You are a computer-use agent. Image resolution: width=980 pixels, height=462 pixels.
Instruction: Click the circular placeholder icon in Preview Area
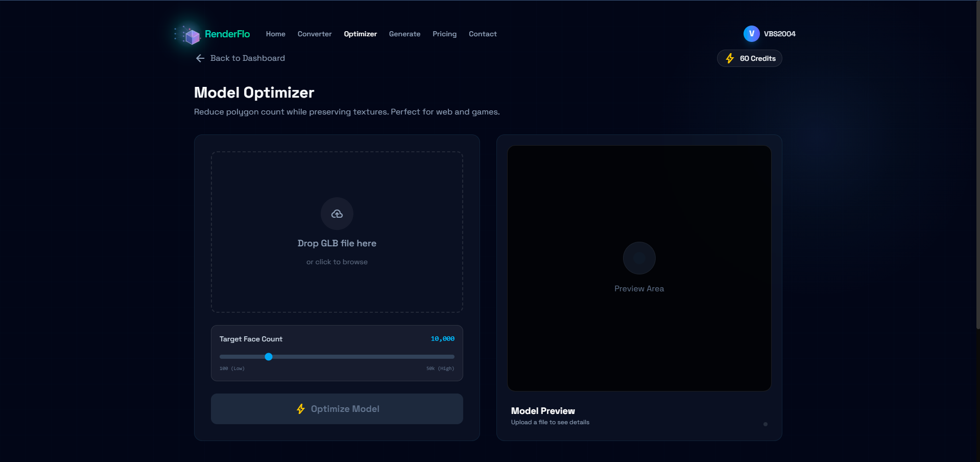coord(638,258)
